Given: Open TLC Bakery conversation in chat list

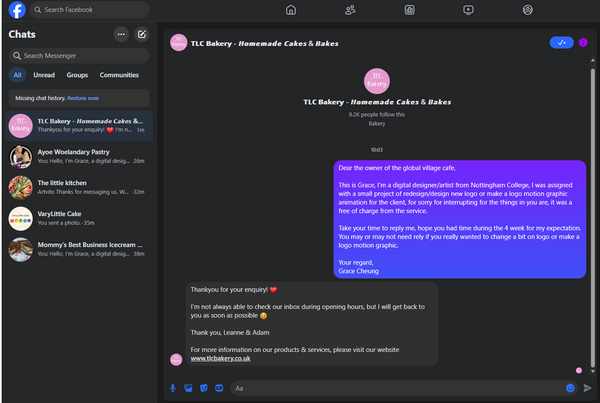Looking at the screenshot, I should (x=79, y=126).
